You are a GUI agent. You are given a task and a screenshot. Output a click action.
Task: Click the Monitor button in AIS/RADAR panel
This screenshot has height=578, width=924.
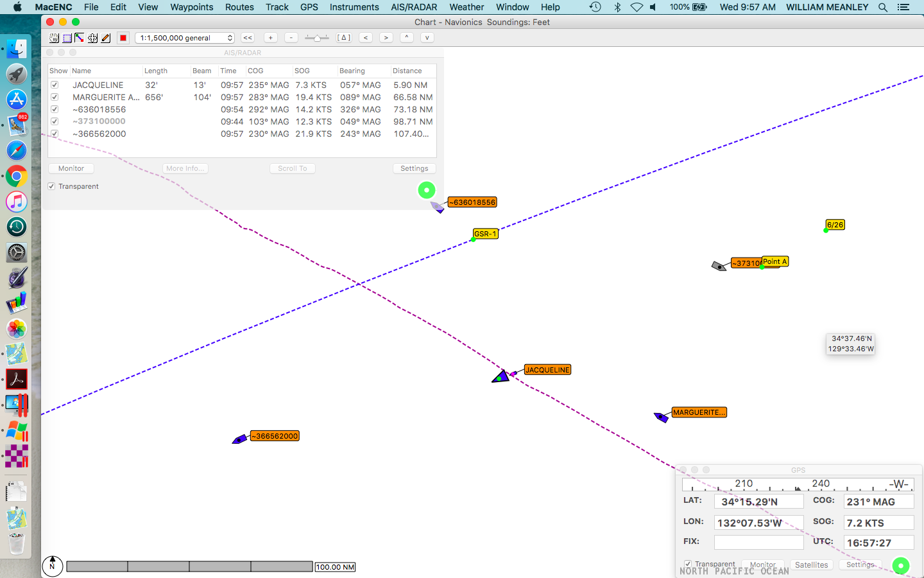pos(71,168)
